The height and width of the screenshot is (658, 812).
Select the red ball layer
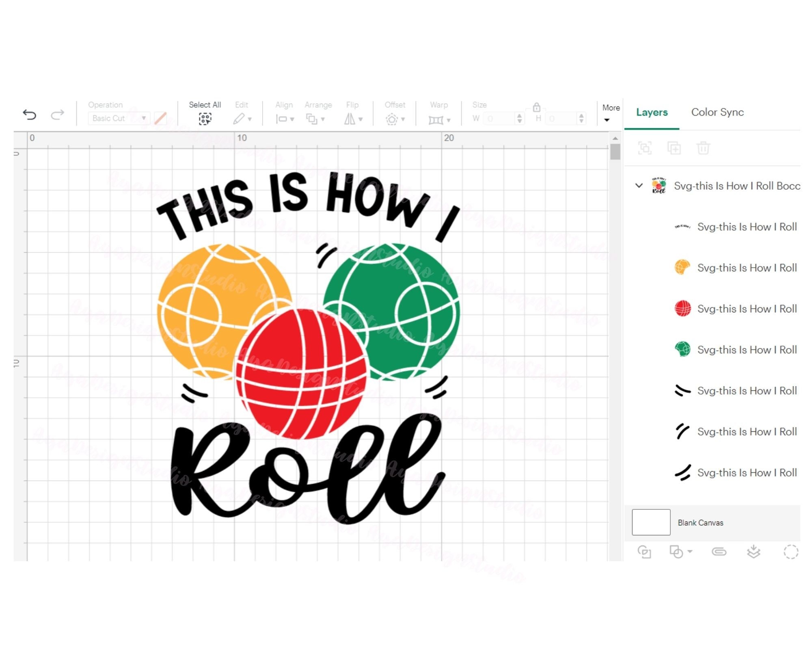[x=735, y=309]
